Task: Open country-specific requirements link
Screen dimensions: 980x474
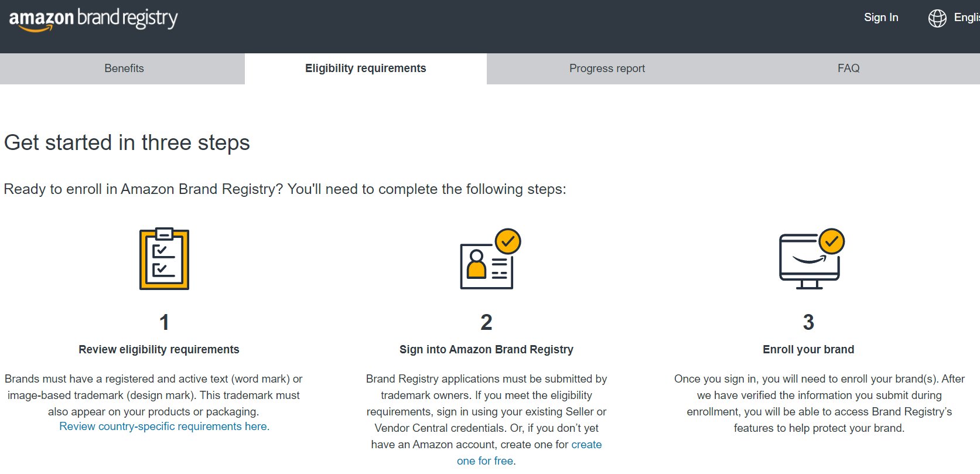Action: 163,426
